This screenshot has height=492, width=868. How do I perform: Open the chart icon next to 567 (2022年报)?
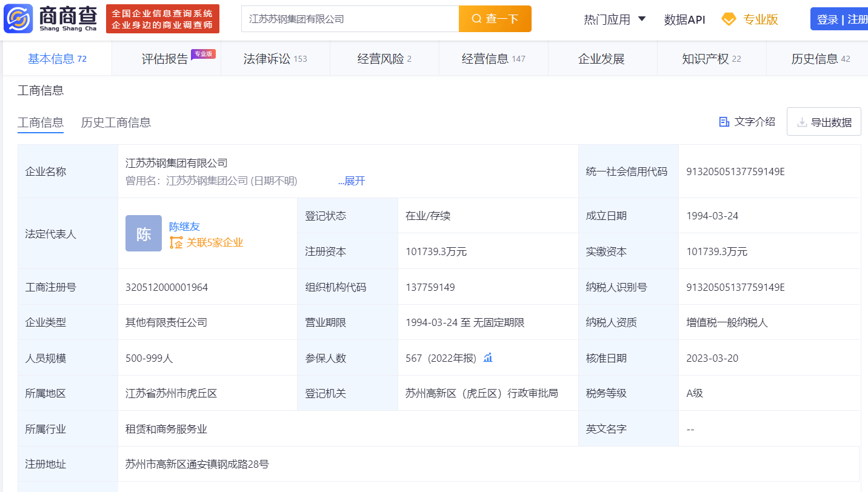coord(488,357)
